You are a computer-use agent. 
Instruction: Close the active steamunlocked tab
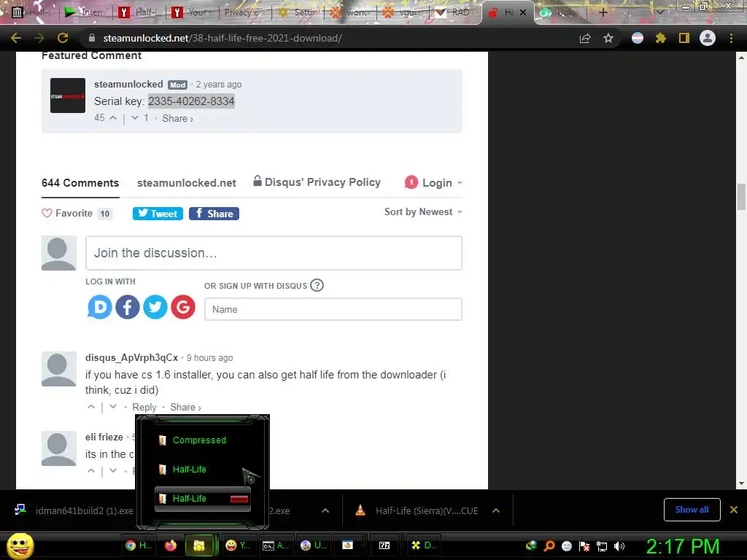click(x=522, y=12)
